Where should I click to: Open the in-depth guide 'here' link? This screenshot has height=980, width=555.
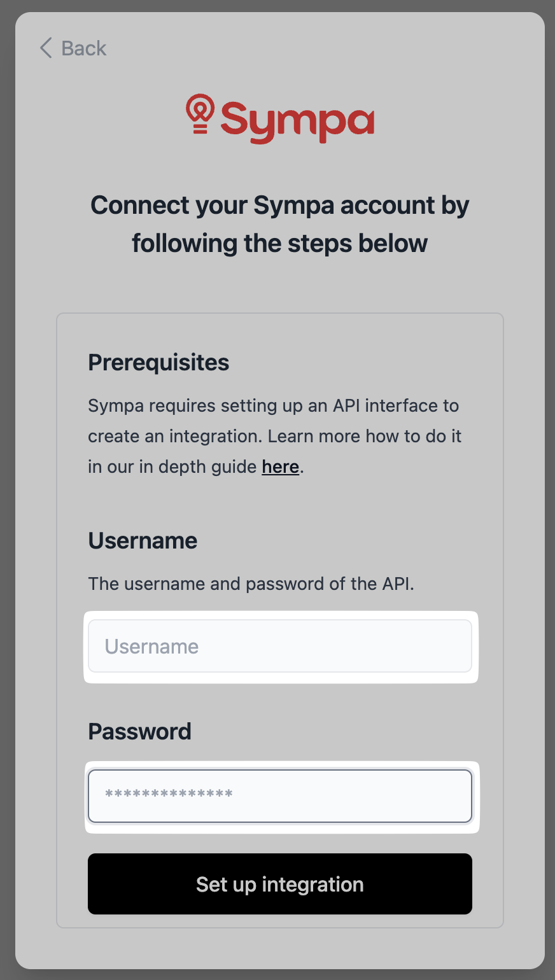tap(280, 466)
